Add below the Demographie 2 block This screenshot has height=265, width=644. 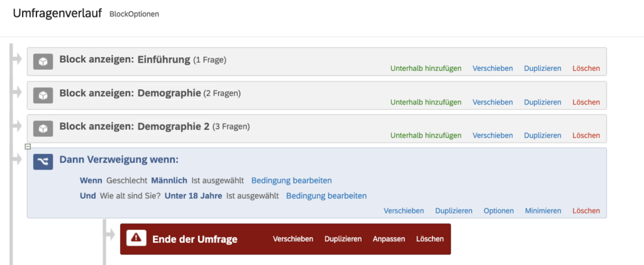(426, 136)
